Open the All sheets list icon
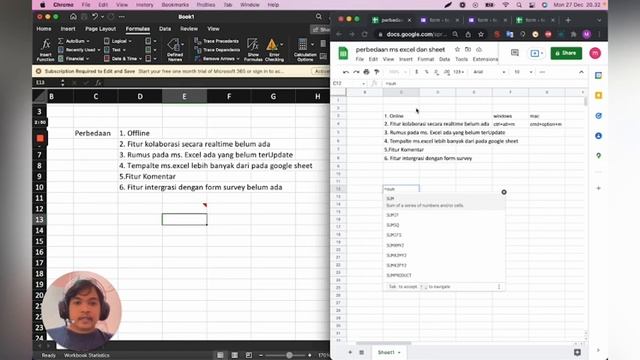The width and height of the screenshot is (640, 360). [x=362, y=352]
